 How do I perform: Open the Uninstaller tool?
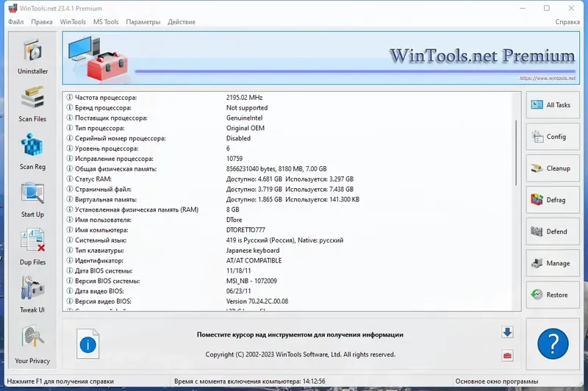(32, 57)
